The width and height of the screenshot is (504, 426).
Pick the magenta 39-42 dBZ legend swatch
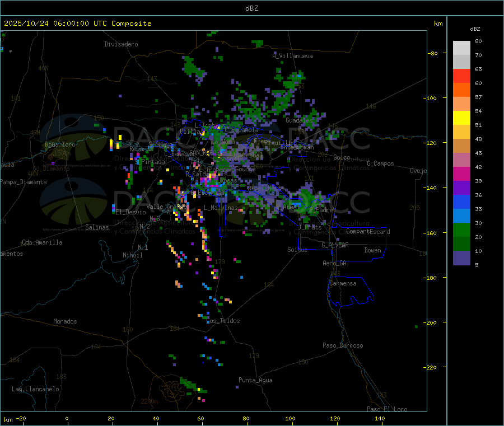pos(461,174)
